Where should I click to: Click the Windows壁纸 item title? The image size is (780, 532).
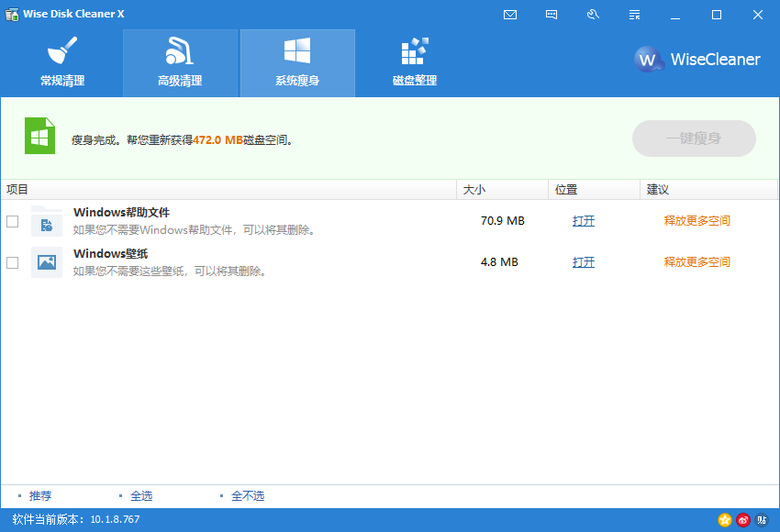[x=110, y=253]
